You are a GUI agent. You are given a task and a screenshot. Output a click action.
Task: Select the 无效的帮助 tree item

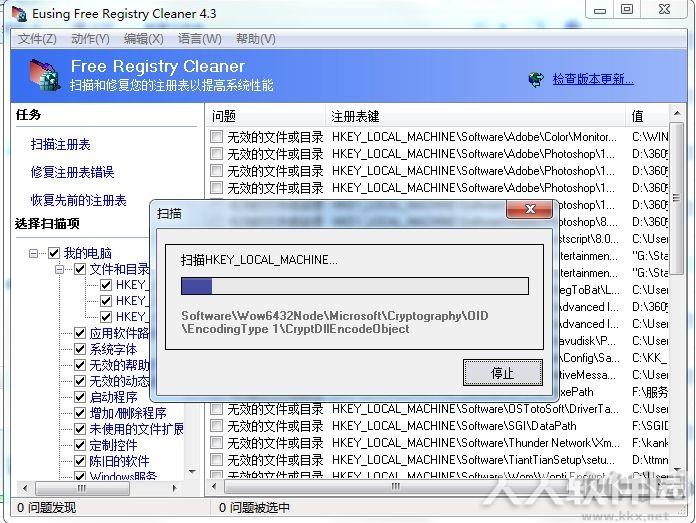(x=119, y=365)
